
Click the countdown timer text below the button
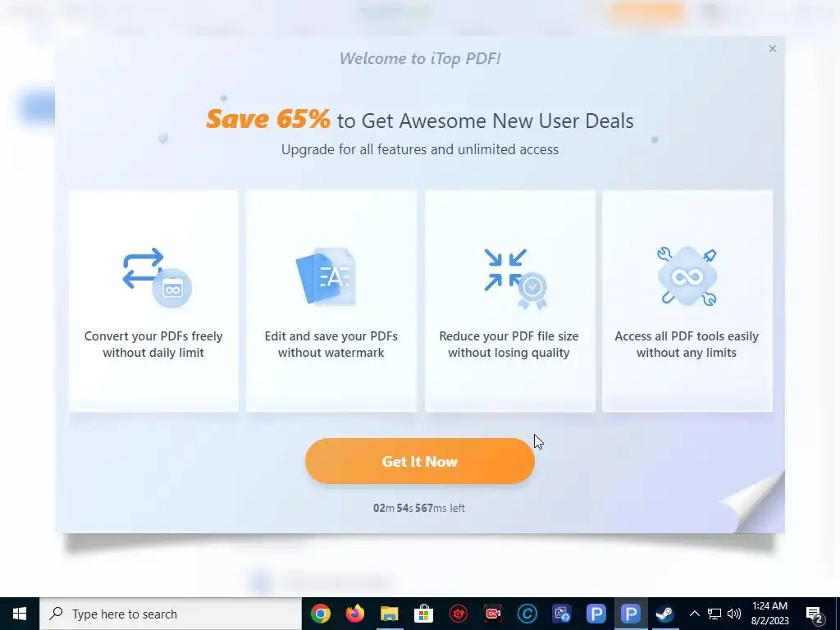coord(419,508)
